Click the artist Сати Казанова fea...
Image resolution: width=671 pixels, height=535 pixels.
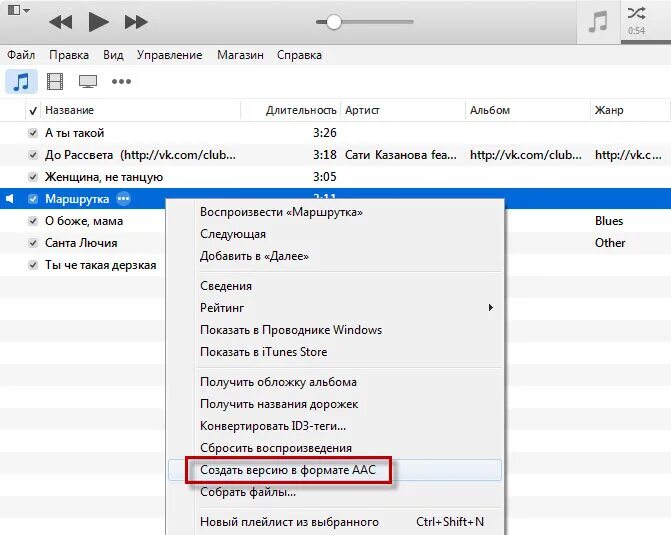401,155
